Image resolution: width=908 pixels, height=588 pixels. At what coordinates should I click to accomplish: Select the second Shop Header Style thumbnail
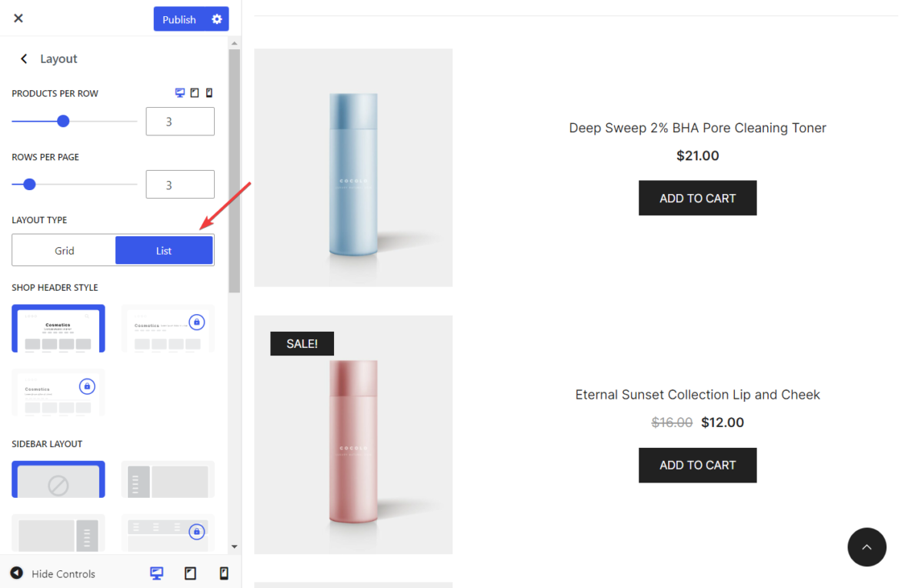[167, 328]
